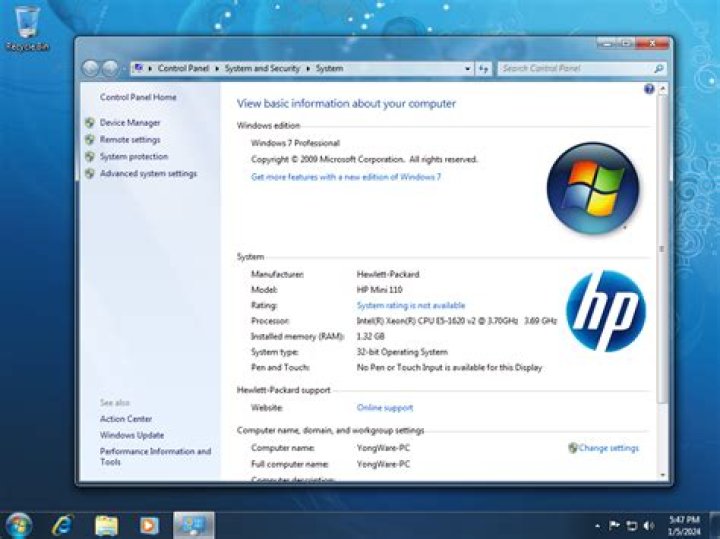This screenshot has width=720, height=539.
Task: Click the shield icon beside Remote settings
Action: pos(90,140)
